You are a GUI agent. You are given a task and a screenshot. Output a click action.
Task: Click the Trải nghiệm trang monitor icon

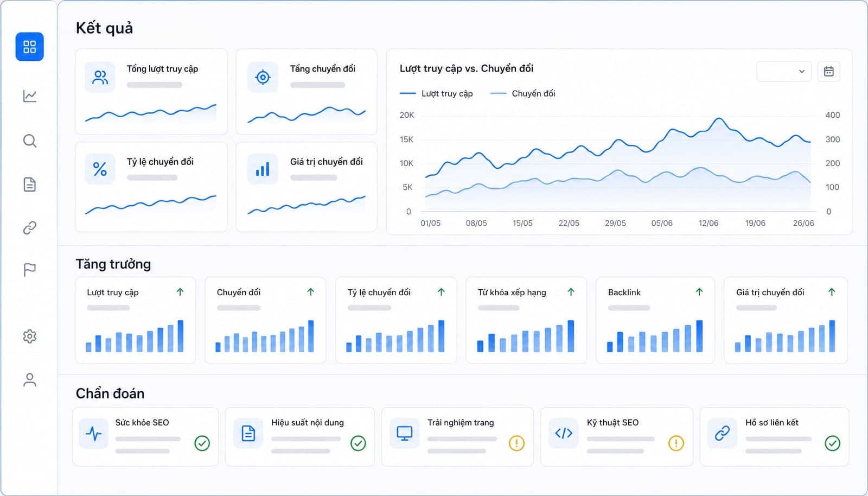(x=404, y=433)
